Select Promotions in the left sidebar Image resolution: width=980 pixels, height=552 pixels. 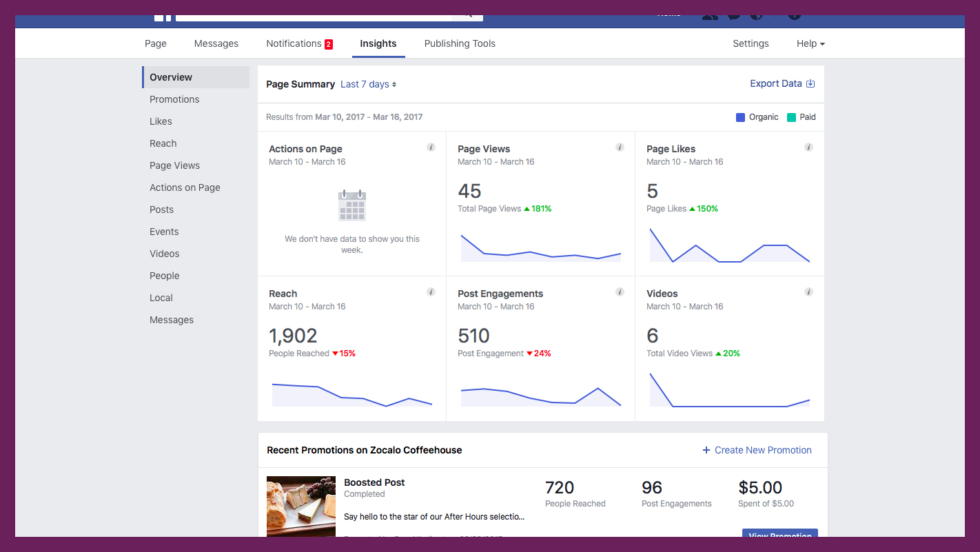click(174, 99)
